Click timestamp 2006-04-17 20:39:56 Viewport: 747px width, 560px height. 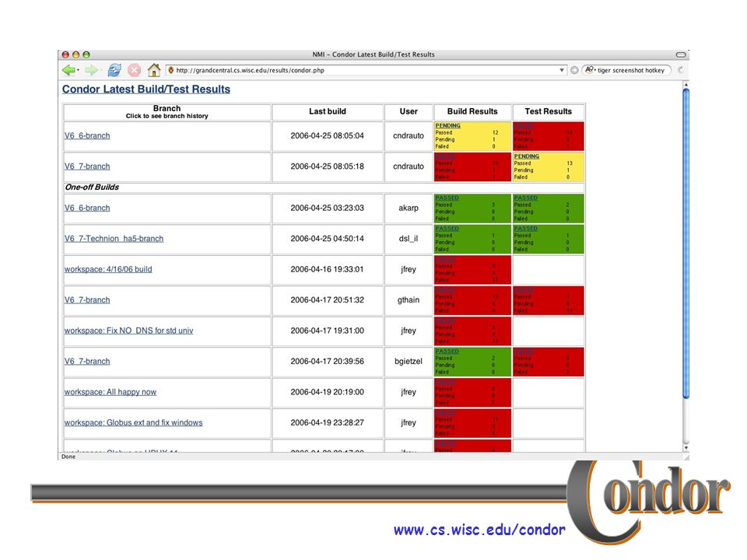click(x=328, y=362)
